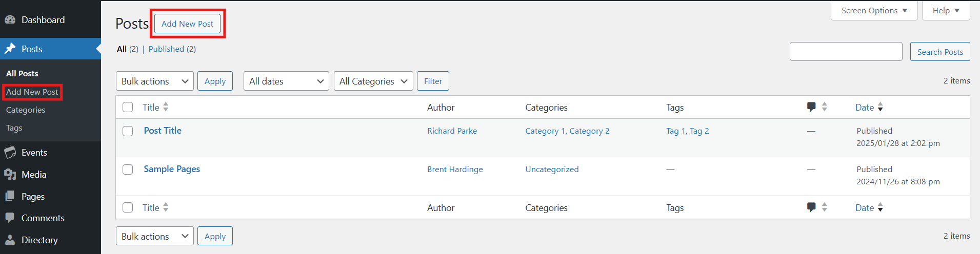Screen dimensions: 980x254
Task: Click the Directory person icon
Action: click(10, 240)
